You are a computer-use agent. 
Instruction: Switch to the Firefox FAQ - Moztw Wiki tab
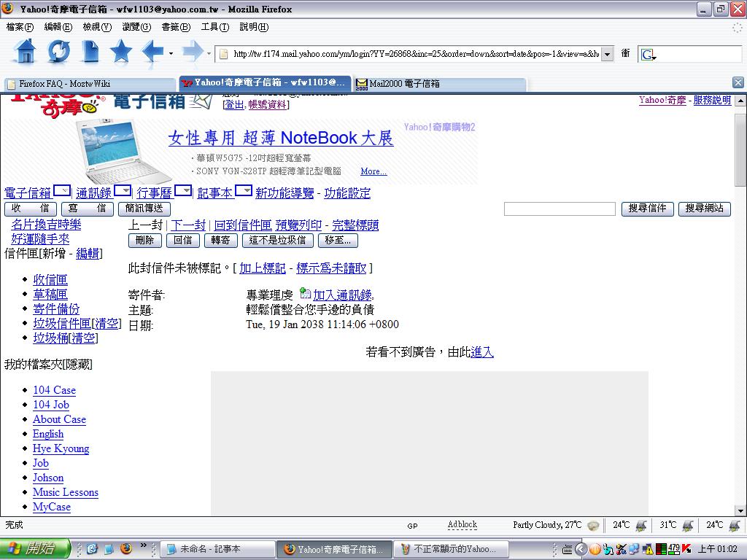(x=90, y=84)
